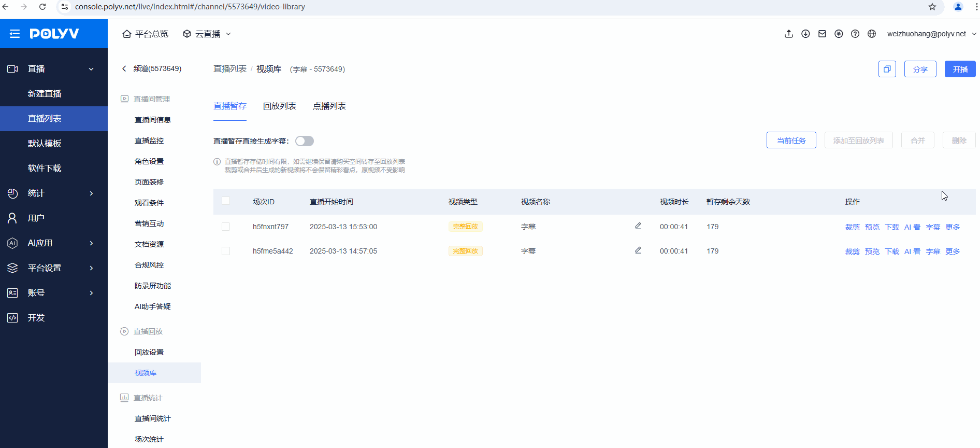Click the POLYV logo
The height and width of the screenshot is (448, 980).
[54, 34]
